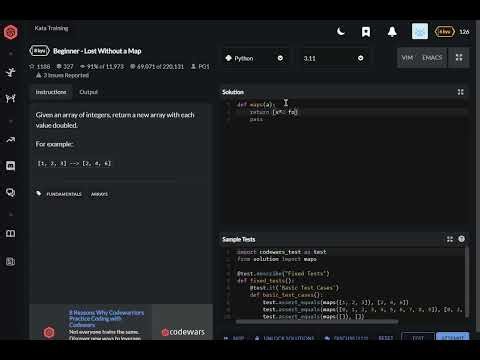Open the Docs book sidebar icon
This screenshot has width=480, height=360.
coord(11,233)
